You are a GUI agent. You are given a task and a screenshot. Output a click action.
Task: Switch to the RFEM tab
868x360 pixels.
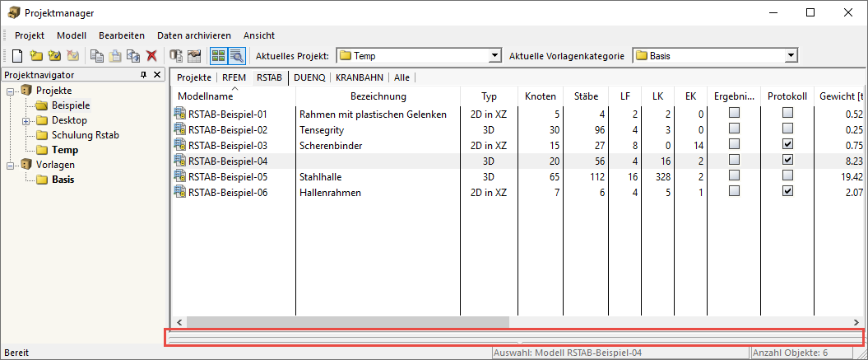[234, 77]
